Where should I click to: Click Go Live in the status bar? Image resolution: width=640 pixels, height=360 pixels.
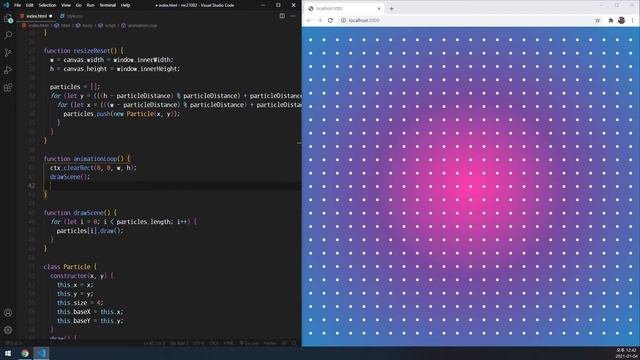pos(249,343)
